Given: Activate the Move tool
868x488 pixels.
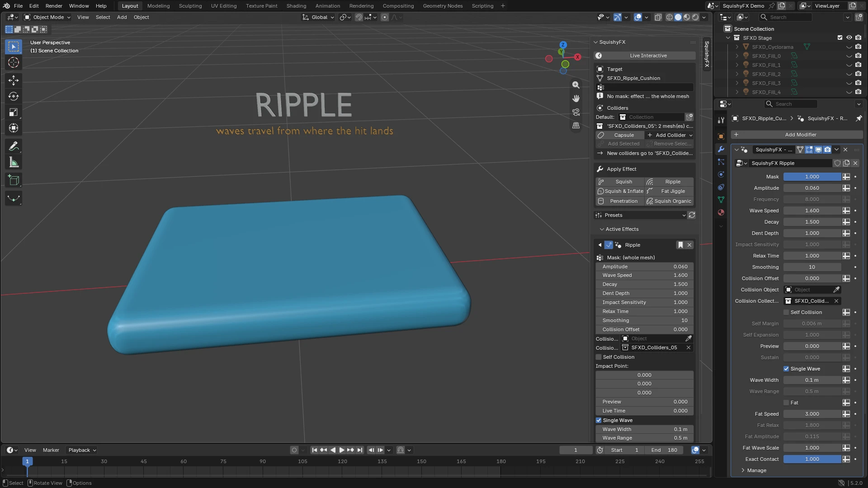Looking at the screenshot, I should coord(14,80).
